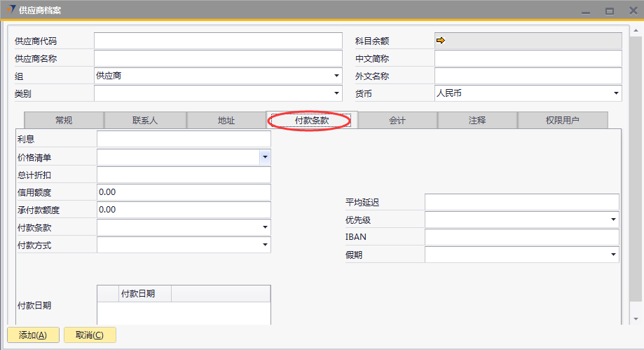Click the 付款日期 column header

coord(137,293)
